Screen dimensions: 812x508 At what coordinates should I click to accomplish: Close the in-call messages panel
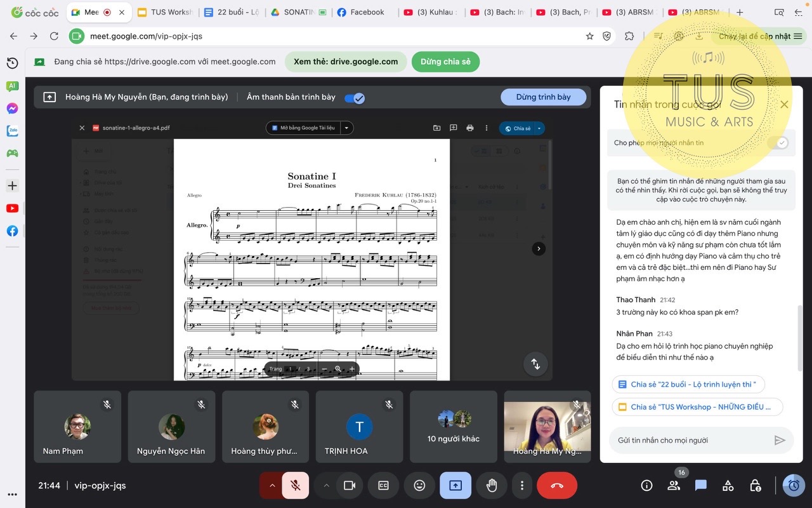click(784, 104)
